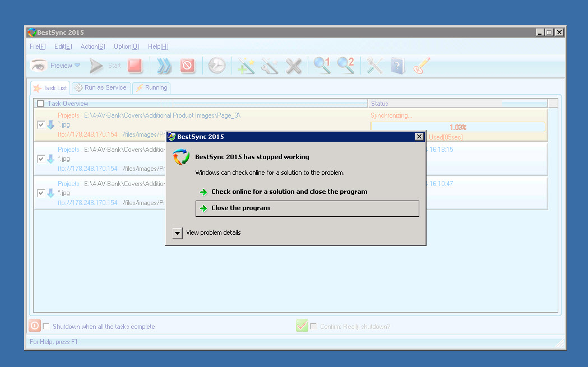
Task: Choose Check online for a solution and close
Action: [x=289, y=192]
